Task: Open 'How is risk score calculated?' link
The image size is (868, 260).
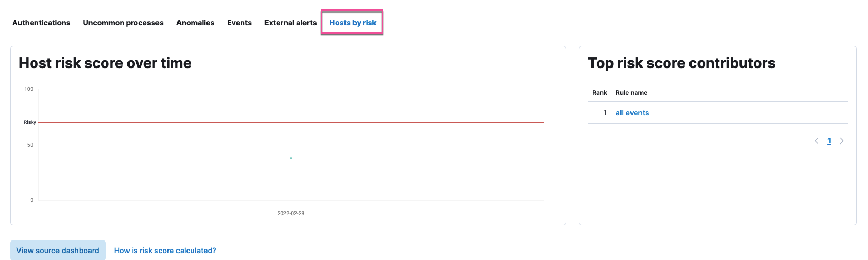Action: [165, 251]
